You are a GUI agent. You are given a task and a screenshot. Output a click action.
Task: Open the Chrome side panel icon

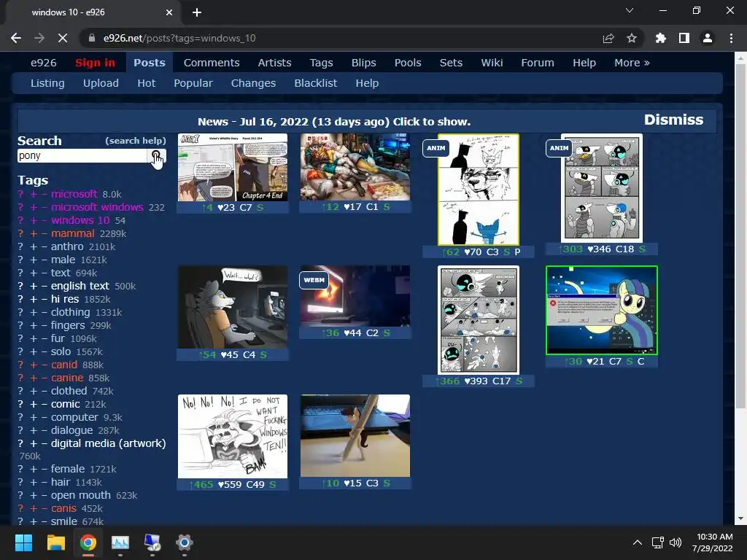pyautogui.click(x=684, y=38)
